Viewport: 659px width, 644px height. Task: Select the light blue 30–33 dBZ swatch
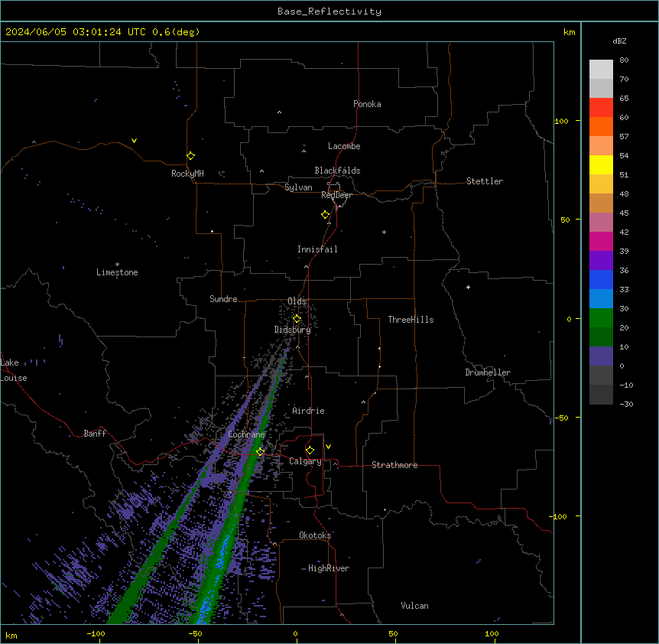pos(601,299)
